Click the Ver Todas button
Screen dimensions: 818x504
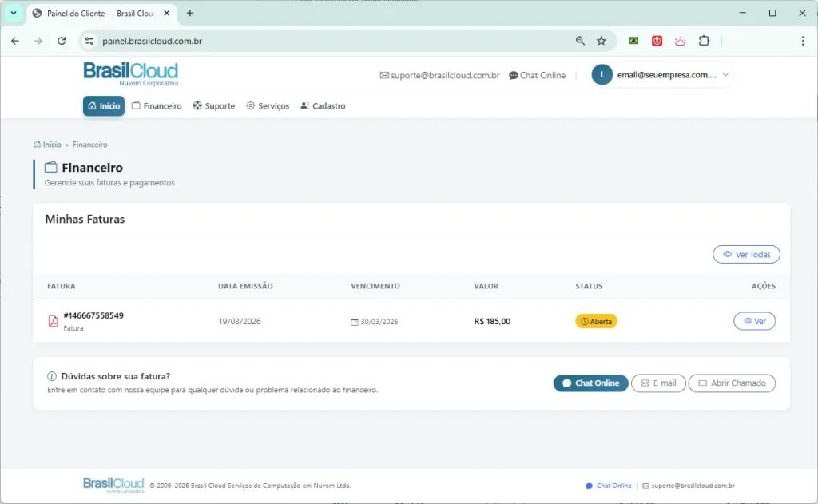[746, 254]
